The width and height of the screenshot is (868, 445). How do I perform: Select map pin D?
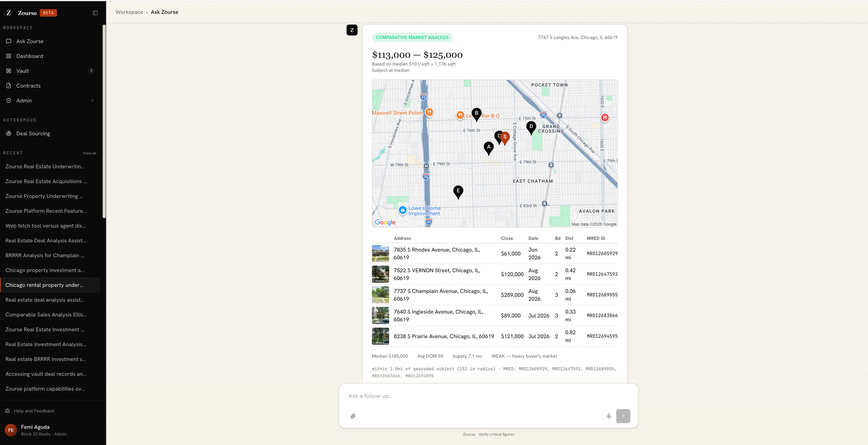[531, 128]
